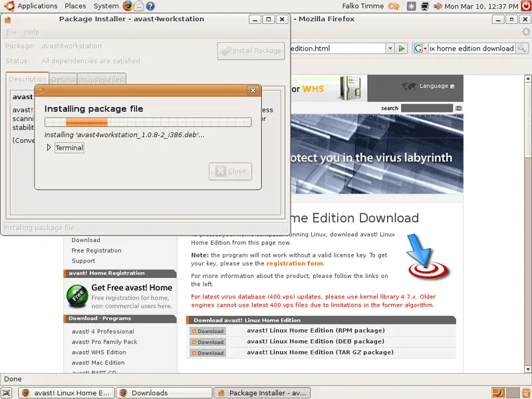Switch to avast! Linux Home taskbar window
The width and height of the screenshot is (532, 399).
66,393
